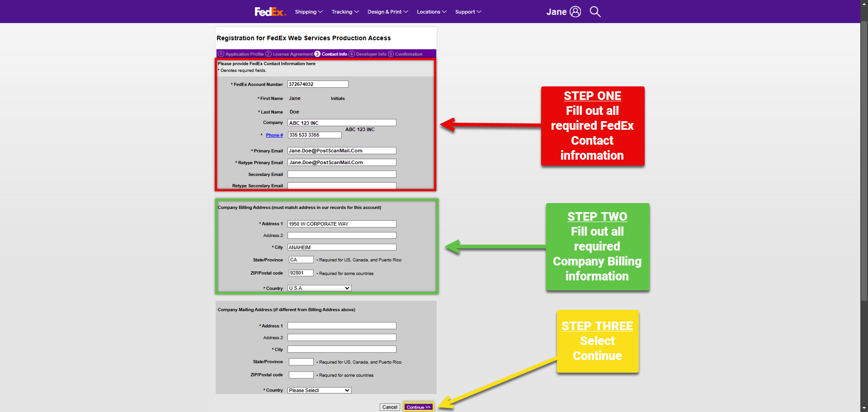Click the scrollbar down arrow
The width and height of the screenshot is (868, 412).
point(864,408)
